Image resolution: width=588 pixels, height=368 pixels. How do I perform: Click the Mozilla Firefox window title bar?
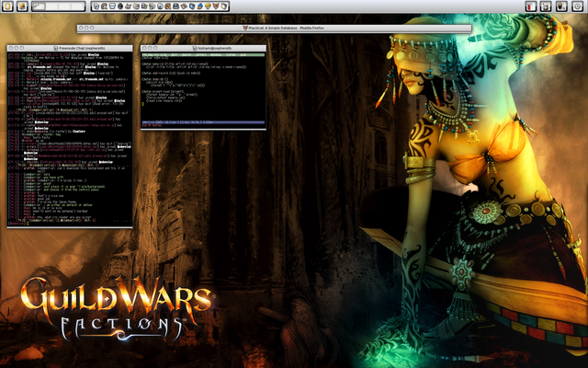click(x=274, y=29)
